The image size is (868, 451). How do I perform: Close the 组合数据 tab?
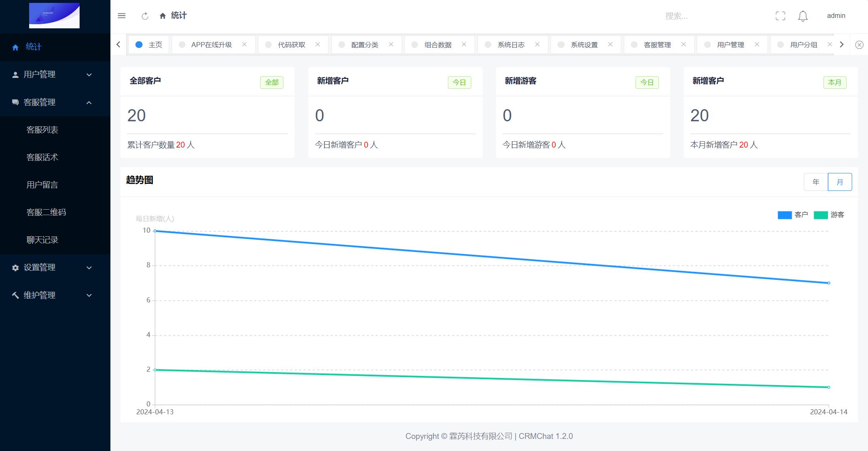pyautogui.click(x=464, y=44)
